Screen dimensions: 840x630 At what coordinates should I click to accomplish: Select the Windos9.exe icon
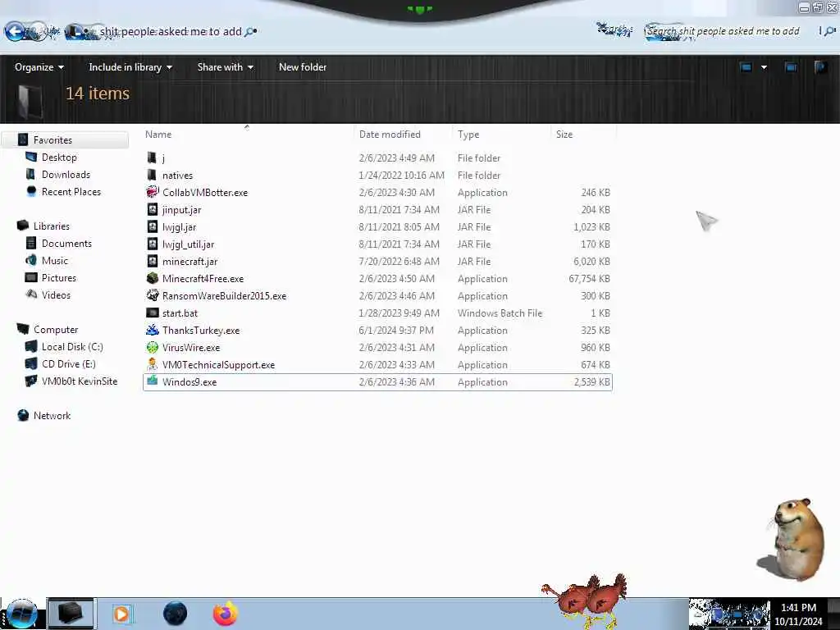point(153,381)
